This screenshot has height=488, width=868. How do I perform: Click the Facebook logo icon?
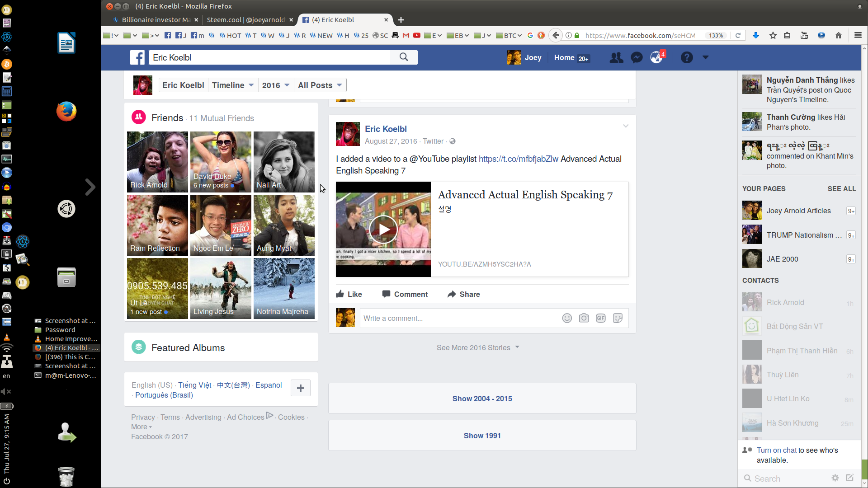pyautogui.click(x=137, y=57)
